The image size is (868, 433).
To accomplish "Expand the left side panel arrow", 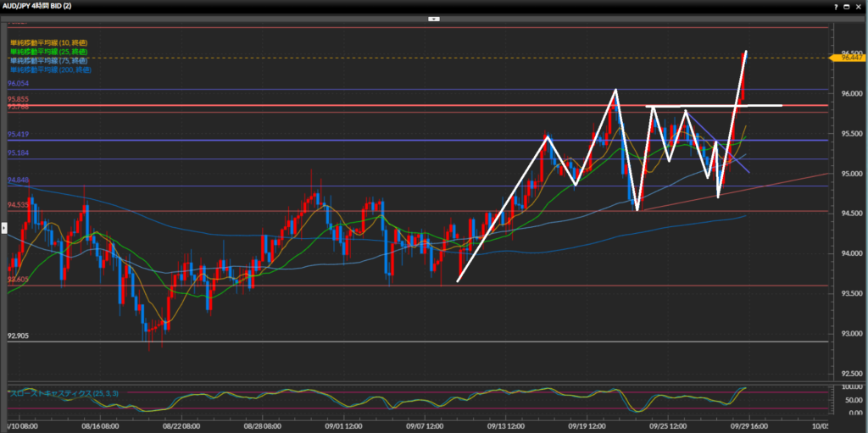I will coord(3,227).
